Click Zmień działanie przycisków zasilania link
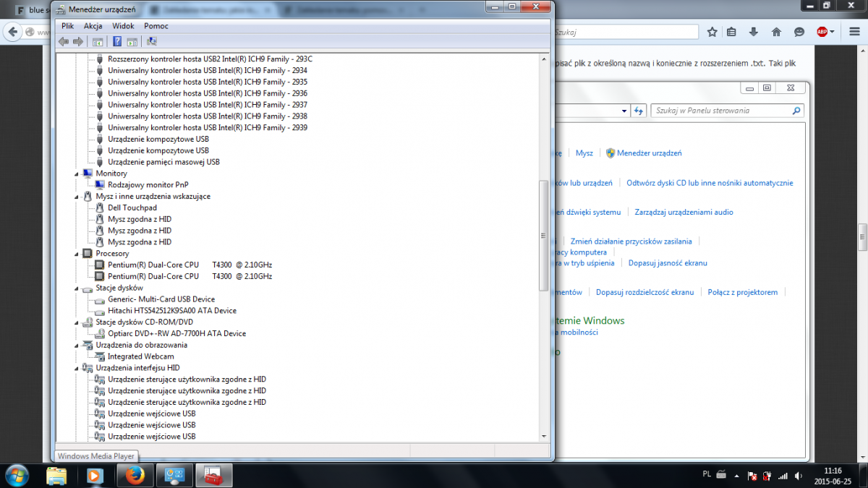This screenshot has width=868, height=488. pyautogui.click(x=631, y=241)
